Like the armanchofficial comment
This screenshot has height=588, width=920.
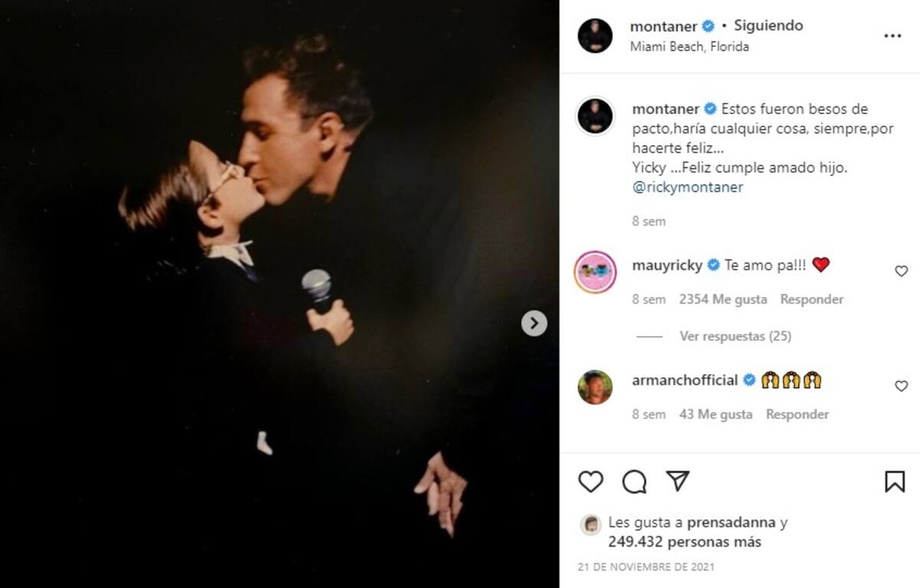[902, 386]
